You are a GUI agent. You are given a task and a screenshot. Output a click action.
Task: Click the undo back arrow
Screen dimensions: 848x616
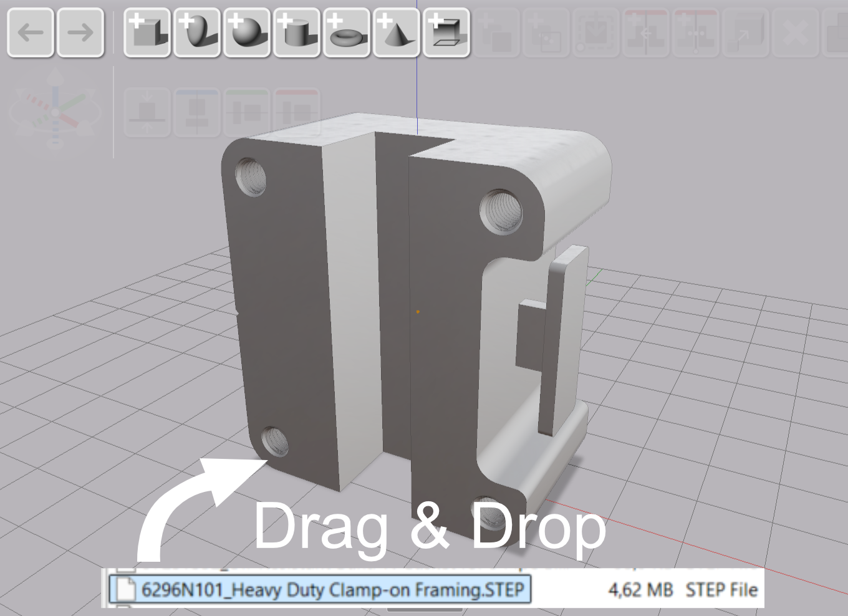pyautogui.click(x=30, y=33)
